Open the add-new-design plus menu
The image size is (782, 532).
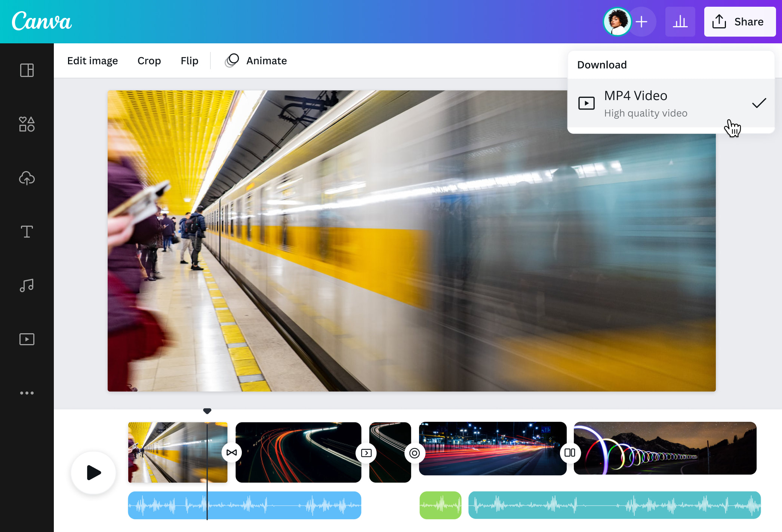[x=642, y=22]
